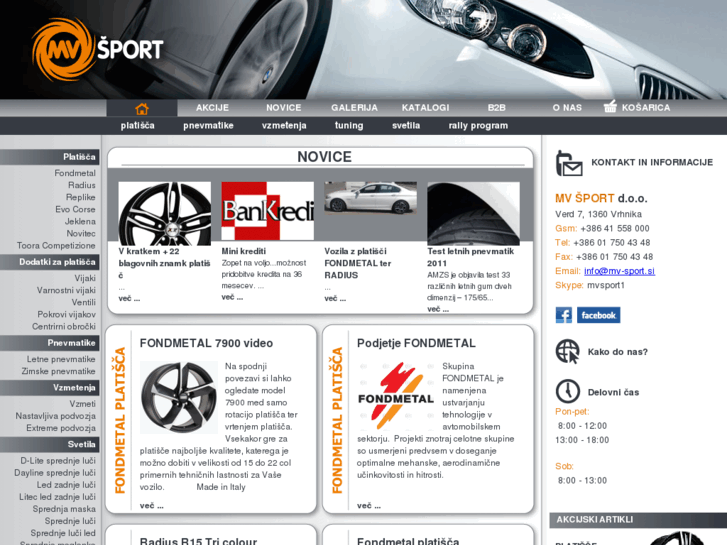The image size is (727, 545).
Task: Click the 'Mini krediti' news title
Action: click(x=244, y=251)
